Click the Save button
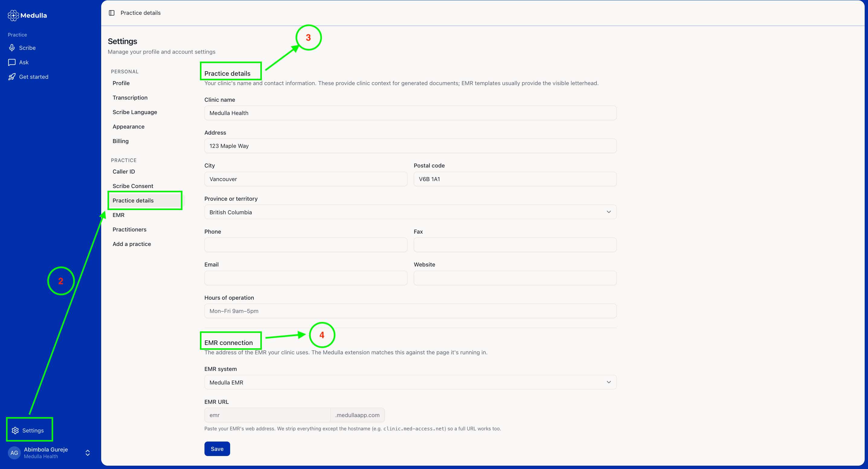868x469 pixels. coord(217,449)
